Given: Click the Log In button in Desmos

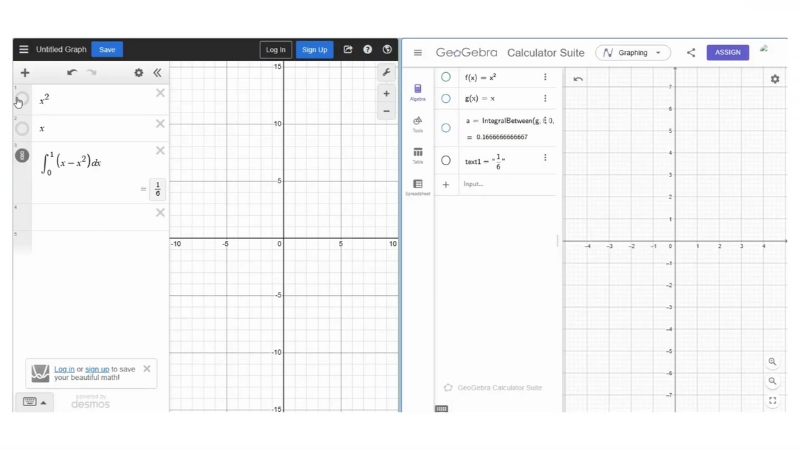Looking at the screenshot, I should pyautogui.click(x=276, y=49).
